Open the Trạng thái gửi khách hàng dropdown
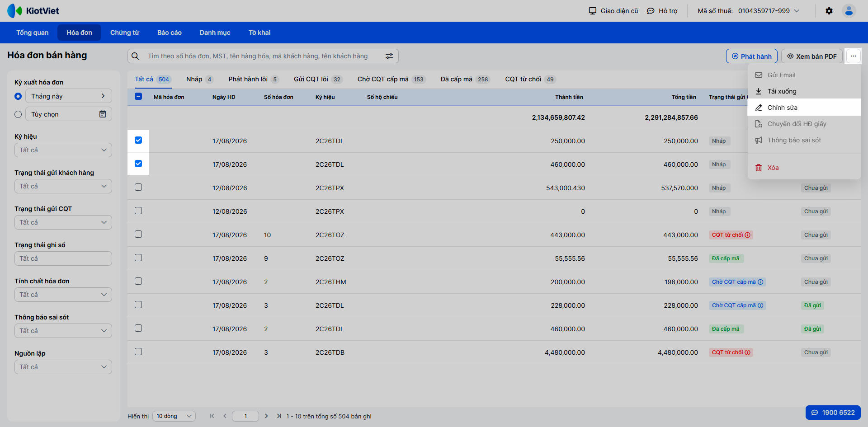The height and width of the screenshot is (427, 868). pos(63,186)
